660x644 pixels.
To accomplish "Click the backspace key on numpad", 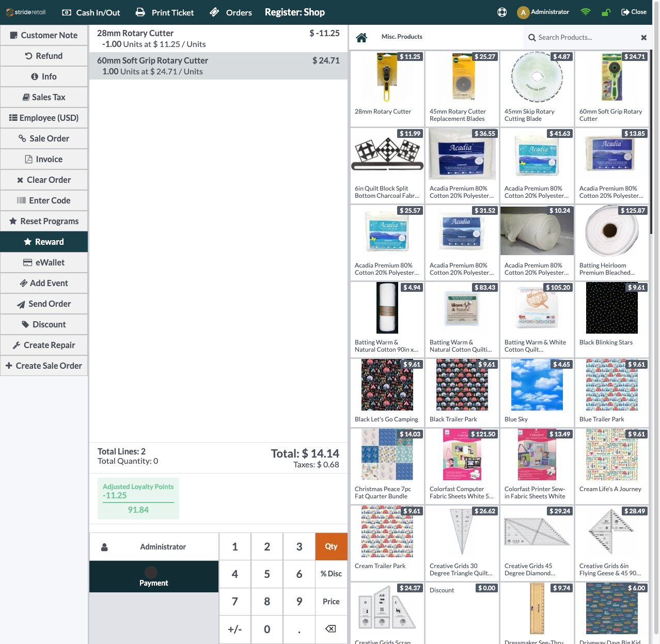I will (331, 629).
